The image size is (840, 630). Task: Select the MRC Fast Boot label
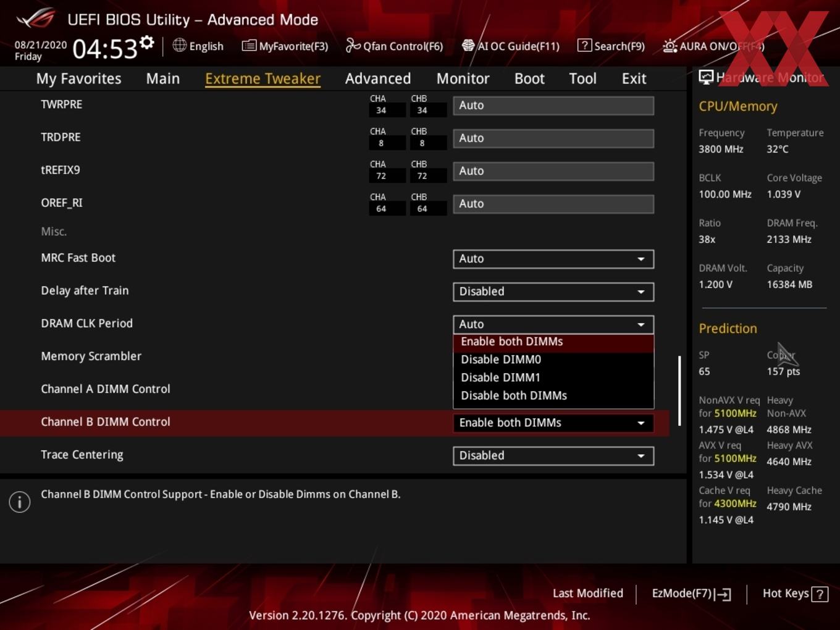(x=78, y=258)
